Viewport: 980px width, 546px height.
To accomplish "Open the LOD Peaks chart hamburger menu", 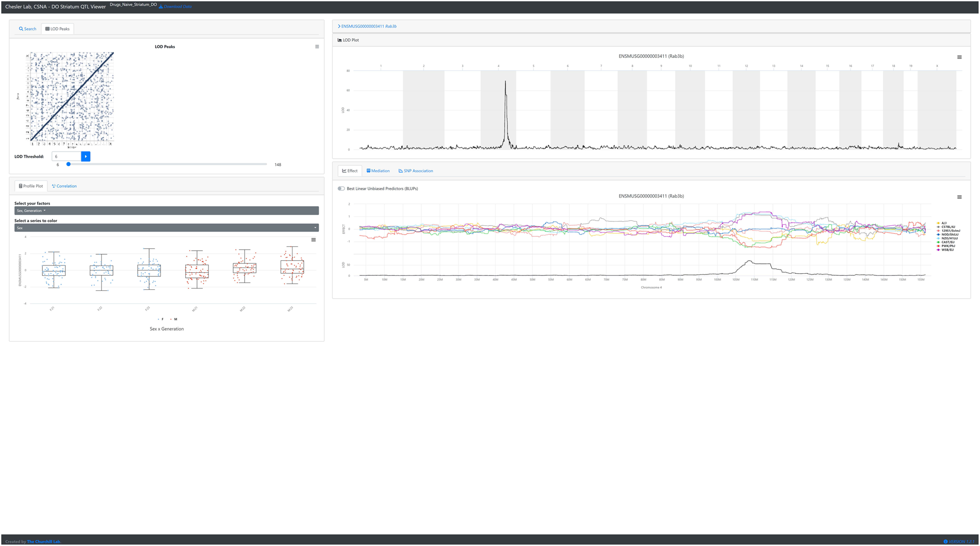I will (317, 47).
